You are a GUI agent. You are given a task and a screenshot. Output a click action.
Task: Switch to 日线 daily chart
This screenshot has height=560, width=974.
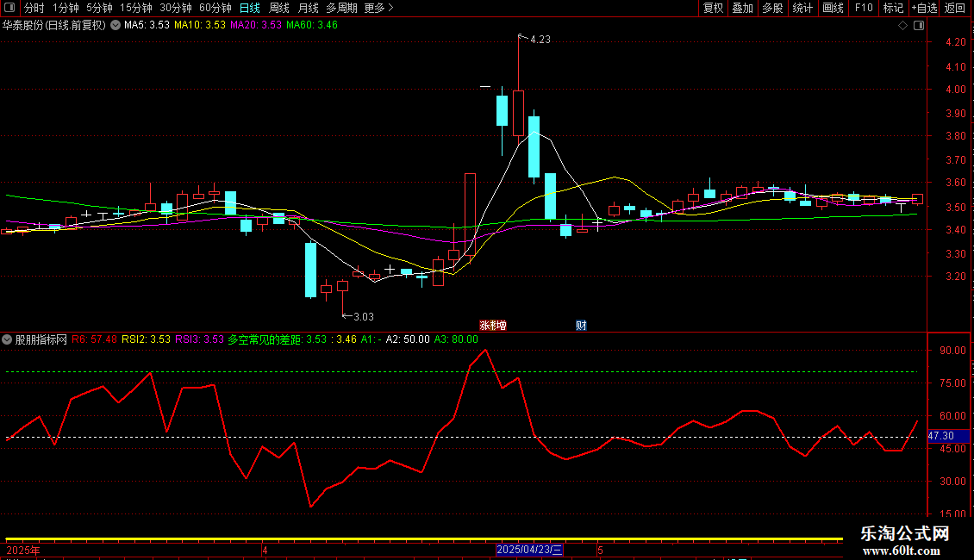250,8
